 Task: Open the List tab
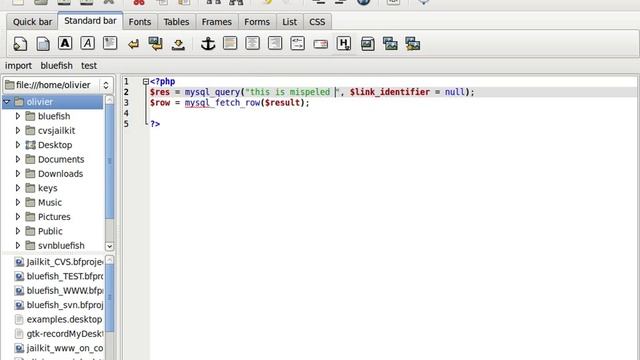pos(290,22)
